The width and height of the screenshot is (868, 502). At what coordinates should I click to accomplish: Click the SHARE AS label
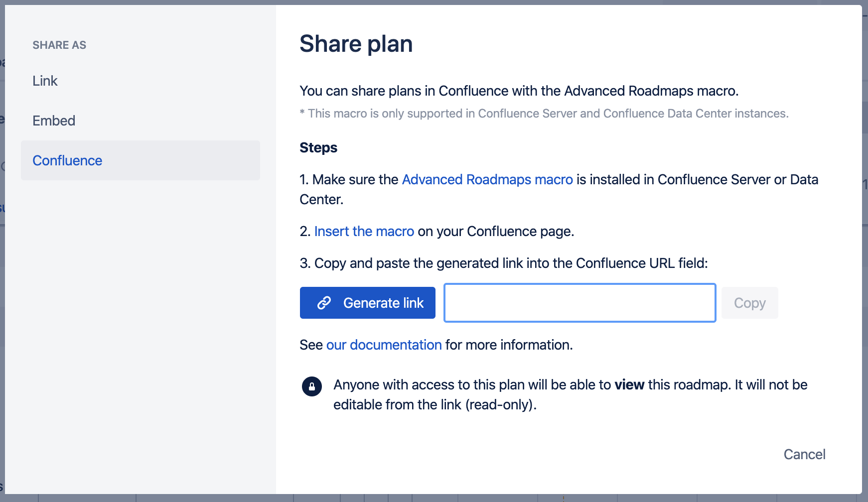tap(59, 45)
